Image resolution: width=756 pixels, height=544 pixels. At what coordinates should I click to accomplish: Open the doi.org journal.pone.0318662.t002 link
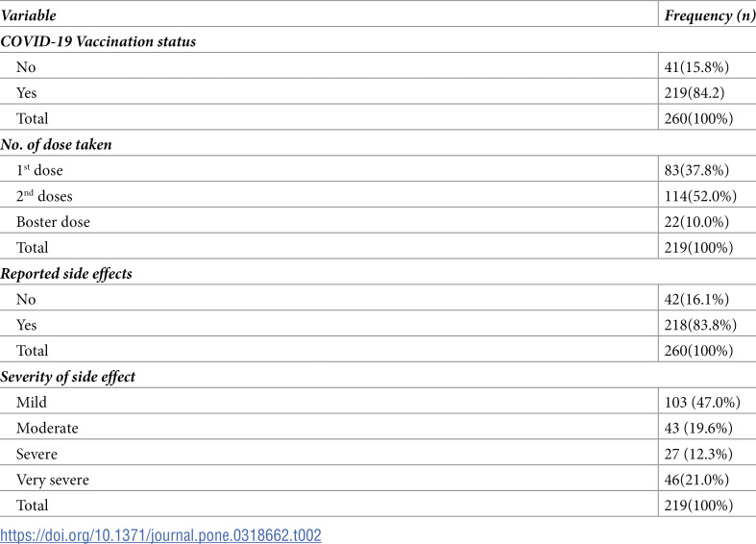click(x=160, y=534)
